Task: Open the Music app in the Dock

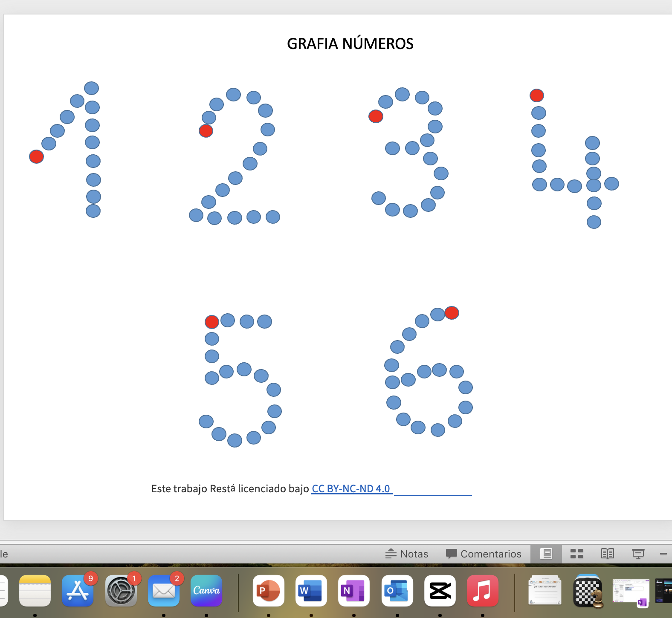Action: (483, 591)
